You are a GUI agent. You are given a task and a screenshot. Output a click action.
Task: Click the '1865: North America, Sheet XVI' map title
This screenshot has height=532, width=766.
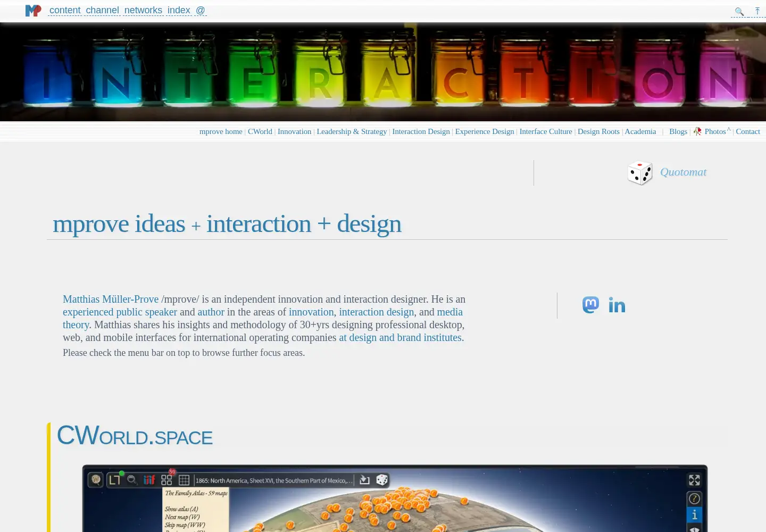point(274,480)
